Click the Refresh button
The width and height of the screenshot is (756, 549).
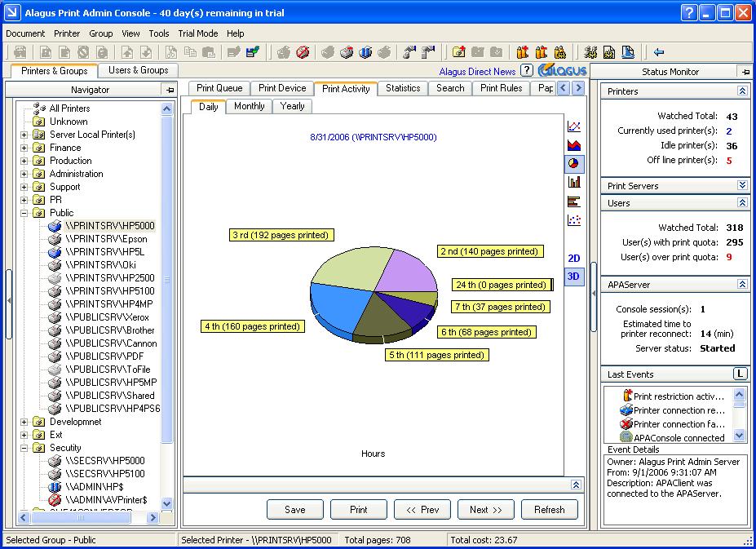point(549,510)
